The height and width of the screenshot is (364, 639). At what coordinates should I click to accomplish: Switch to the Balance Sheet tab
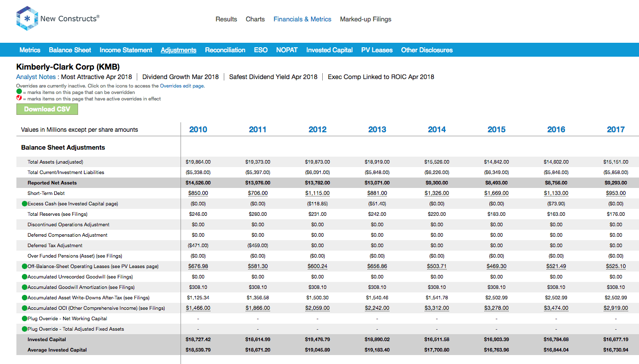click(x=70, y=50)
